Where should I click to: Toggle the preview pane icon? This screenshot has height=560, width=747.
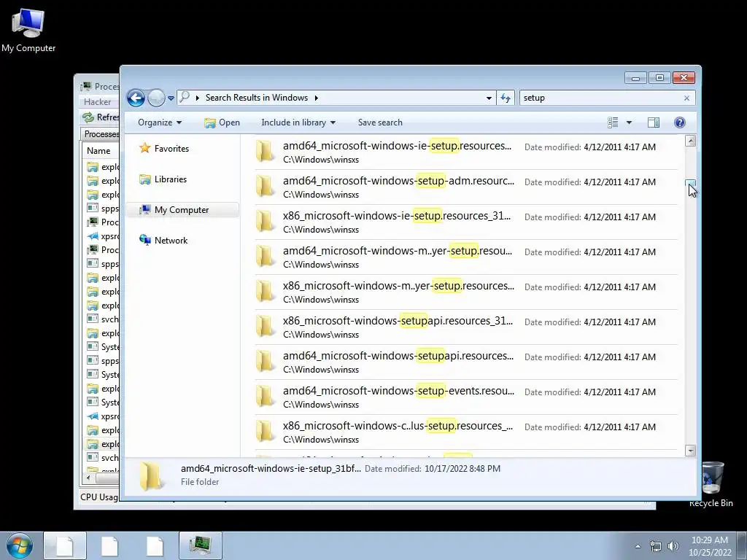pos(654,122)
